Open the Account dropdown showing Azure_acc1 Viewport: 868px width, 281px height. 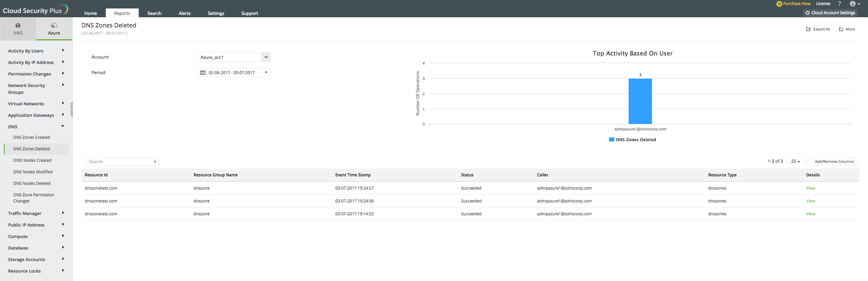click(x=234, y=57)
